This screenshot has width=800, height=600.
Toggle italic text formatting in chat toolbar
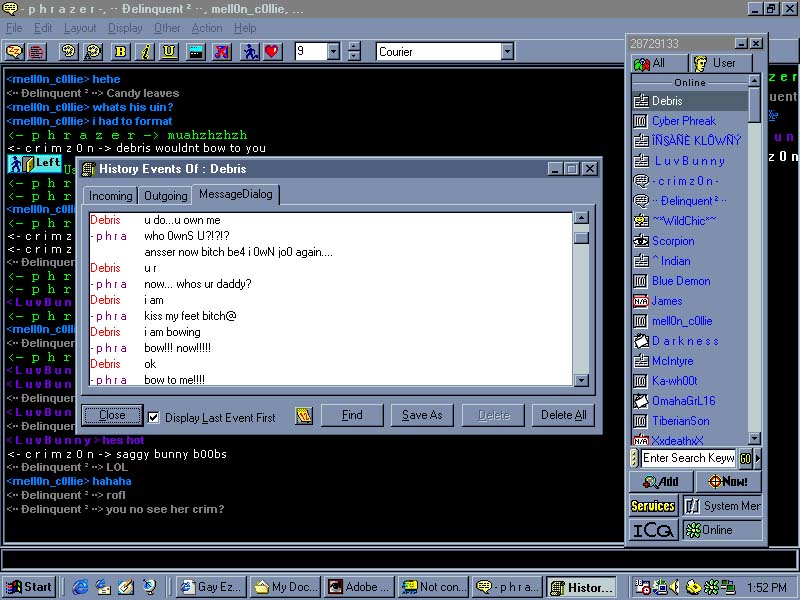pyautogui.click(x=146, y=51)
